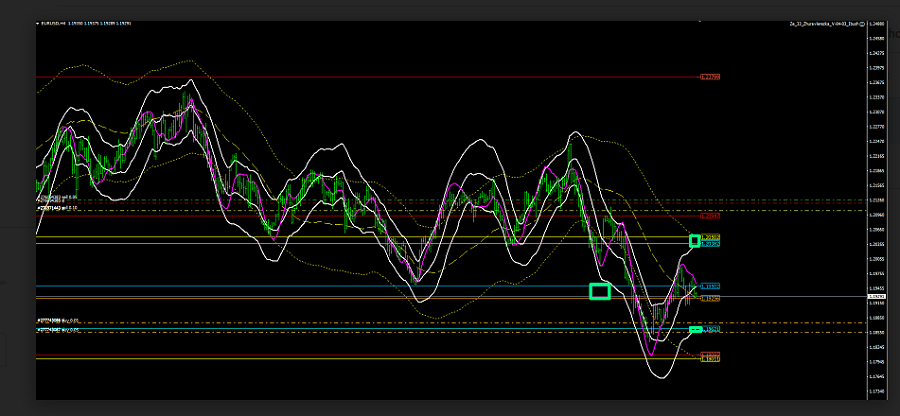Click the small arrow before EURUSD,H4
Image resolution: width=900 pixels, height=416 pixels.
pyautogui.click(x=38, y=22)
